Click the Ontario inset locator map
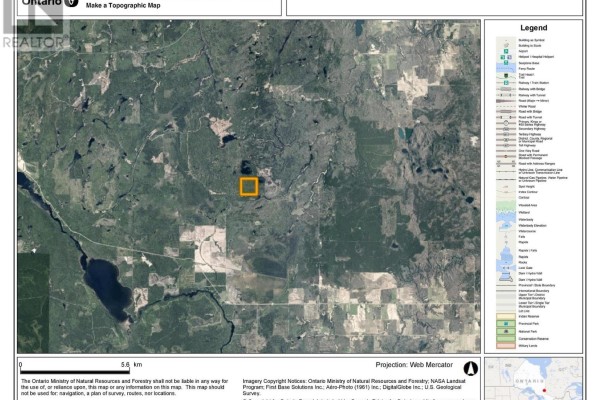Viewport: 600px width, 400px height. coord(533,379)
